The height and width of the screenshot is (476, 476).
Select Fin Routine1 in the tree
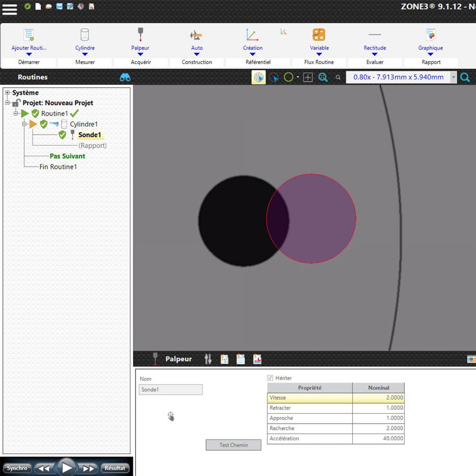[x=58, y=167]
